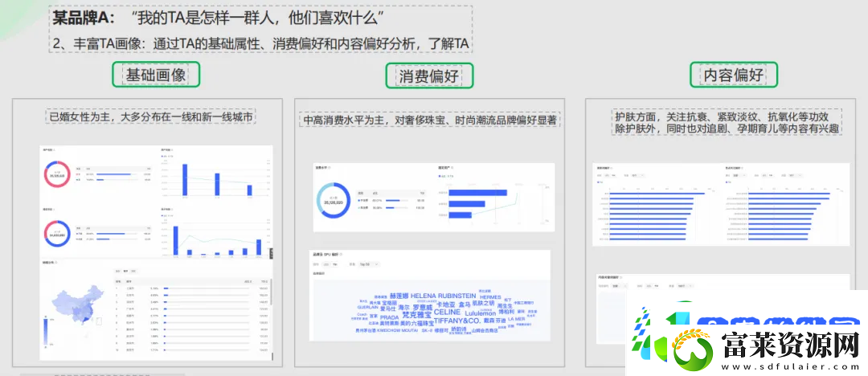
Task: Click CELINE in the brand word cloud
Action: (447, 313)
